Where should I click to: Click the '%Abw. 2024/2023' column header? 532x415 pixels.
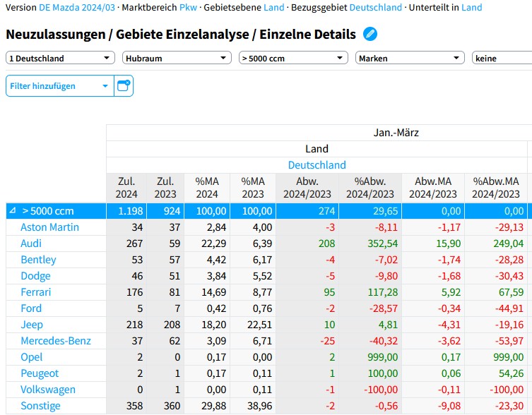pyautogui.click(x=370, y=188)
